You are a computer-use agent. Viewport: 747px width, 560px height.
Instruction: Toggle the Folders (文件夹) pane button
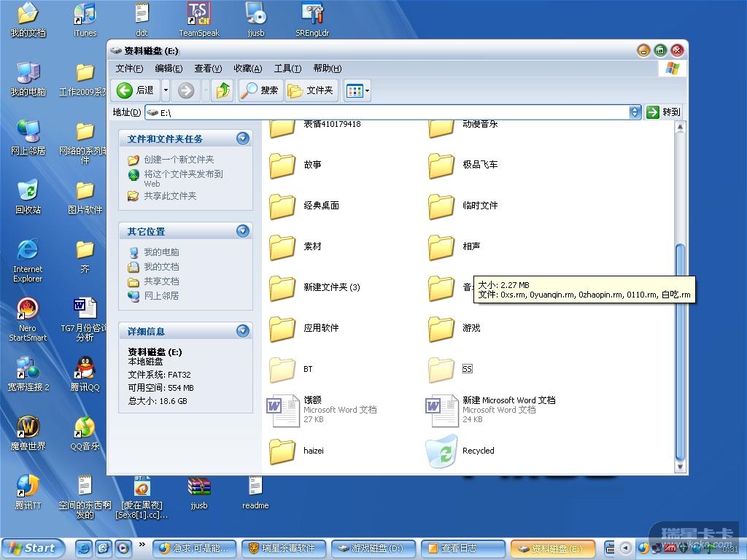[311, 90]
